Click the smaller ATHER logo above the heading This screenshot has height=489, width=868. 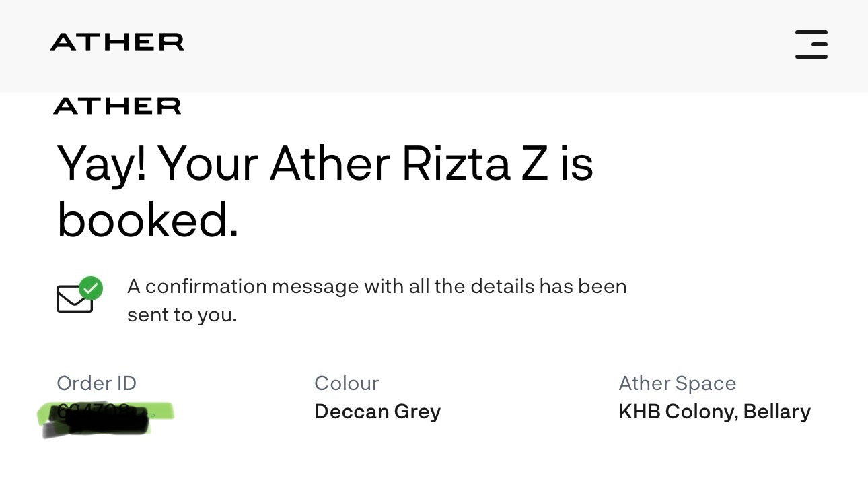tap(117, 106)
